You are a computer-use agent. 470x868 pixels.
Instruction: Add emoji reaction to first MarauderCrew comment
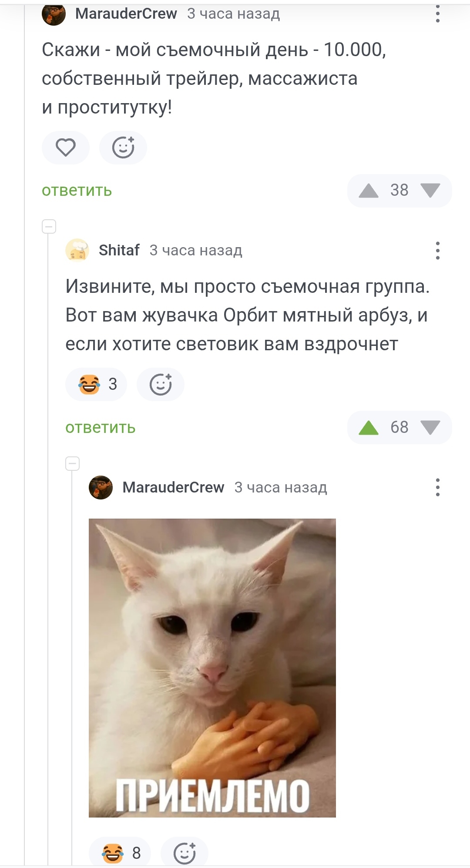(123, 147)
